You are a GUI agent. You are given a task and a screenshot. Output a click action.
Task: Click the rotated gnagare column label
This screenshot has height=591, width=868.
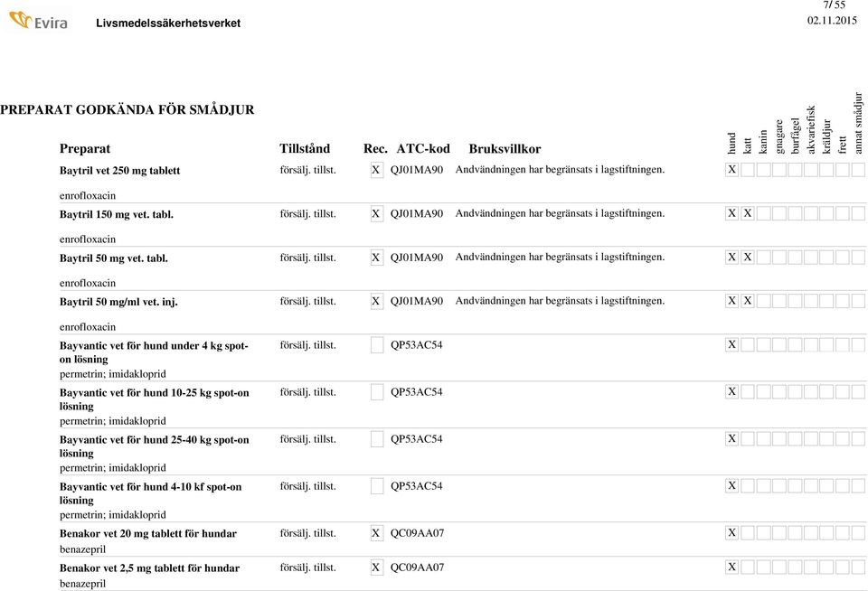[778, 136]
